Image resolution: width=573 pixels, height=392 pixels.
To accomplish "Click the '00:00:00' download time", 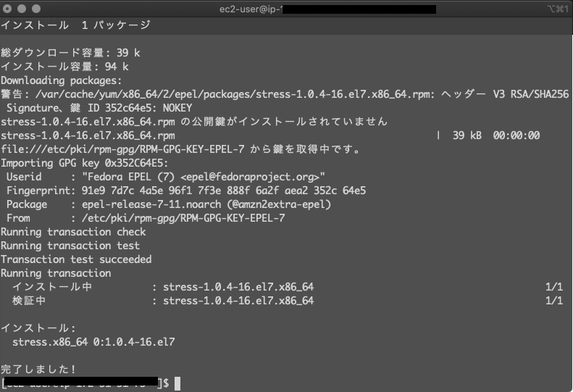I will tap(516, 135).
